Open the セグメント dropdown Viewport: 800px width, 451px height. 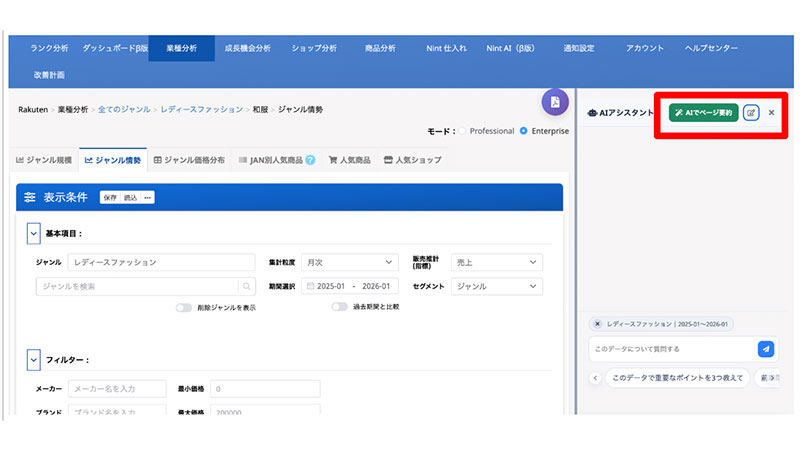(x=496, y=286)
